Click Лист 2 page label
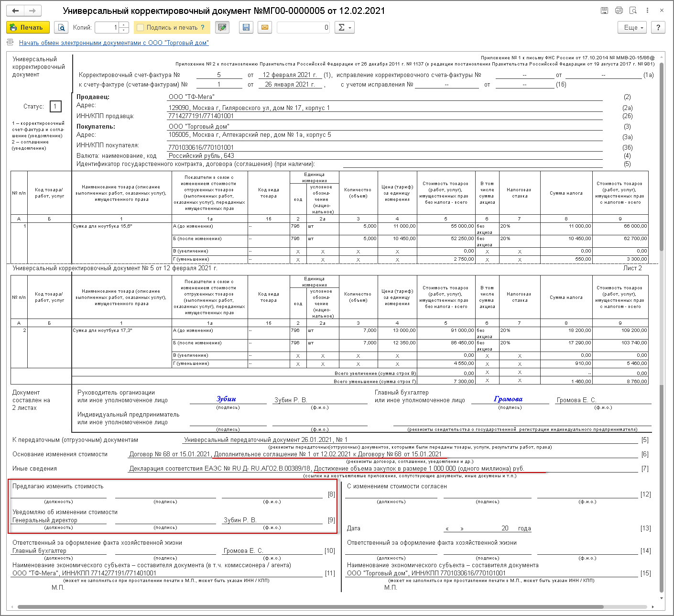Image resolution: width=674 pixels, height=616 pixels. (x=632, y=268)
